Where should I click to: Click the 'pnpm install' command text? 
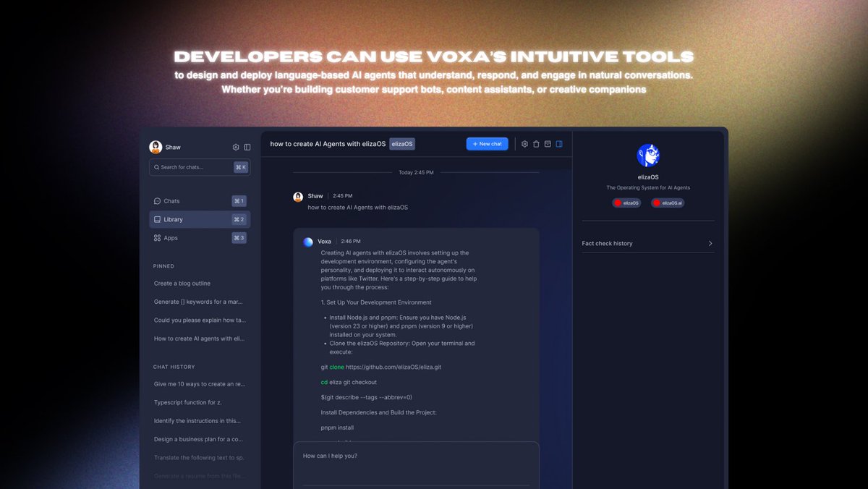coord(337,428)
